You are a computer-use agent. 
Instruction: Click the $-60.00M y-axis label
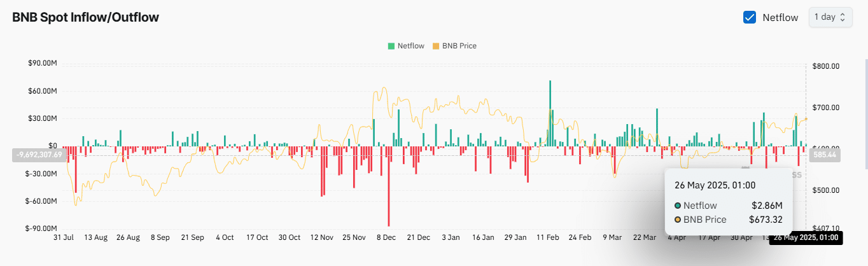click(x=41, y=200)
